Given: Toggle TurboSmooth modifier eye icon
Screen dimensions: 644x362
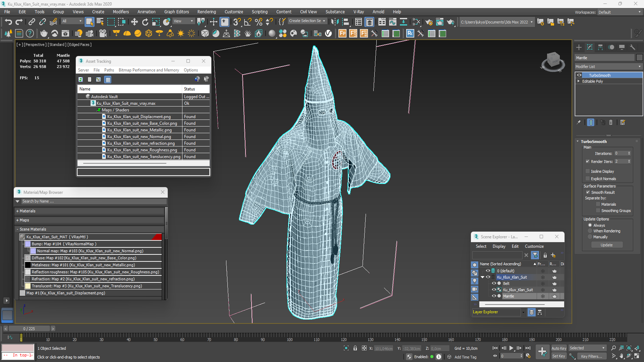Looking at the screenshot, I should pyautogui.click(x=579, y=75).
